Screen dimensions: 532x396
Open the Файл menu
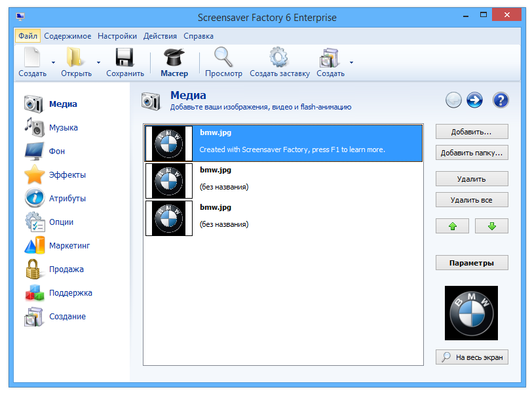28,36
